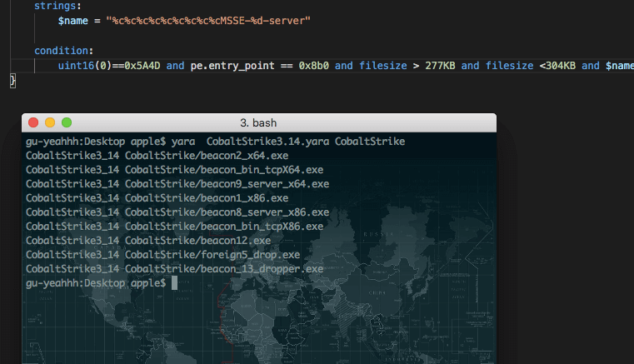The width and height of the screenshot is (634, 364).
Task: Click the closing brace of the YARA rule
Action: 12,81
